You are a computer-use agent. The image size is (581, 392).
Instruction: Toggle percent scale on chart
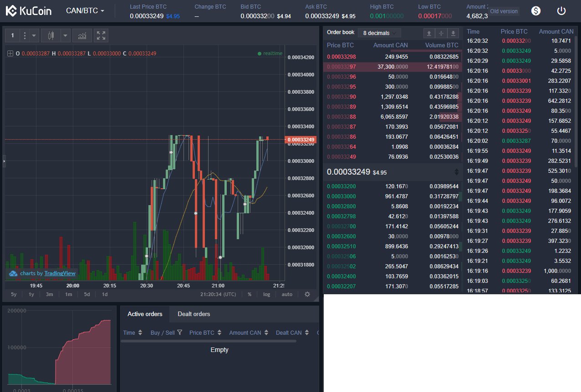pos(250,294)
